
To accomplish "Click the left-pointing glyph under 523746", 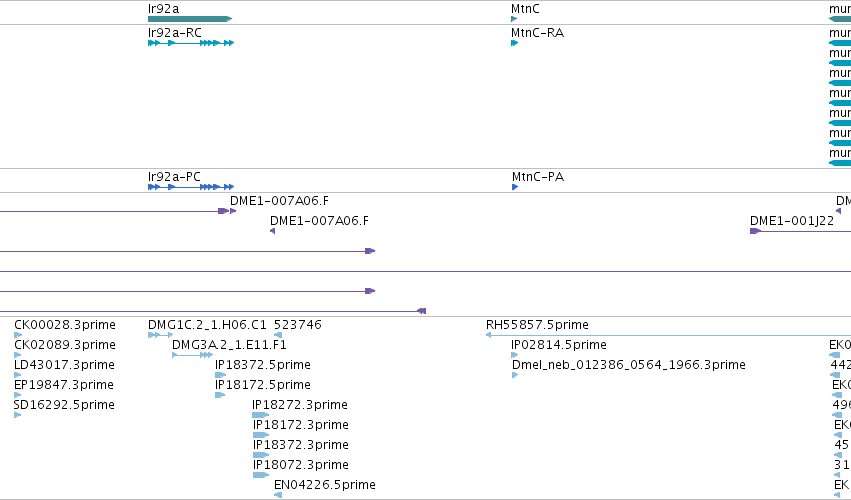I will tap(278, 335).
